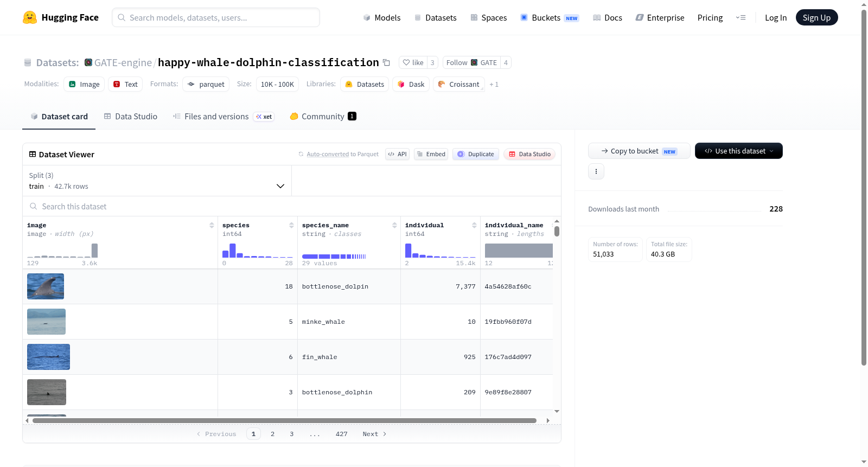Copy dataset name with the copy icon
868x467 pixels.
pyautogui.click(x=386, y=62)
